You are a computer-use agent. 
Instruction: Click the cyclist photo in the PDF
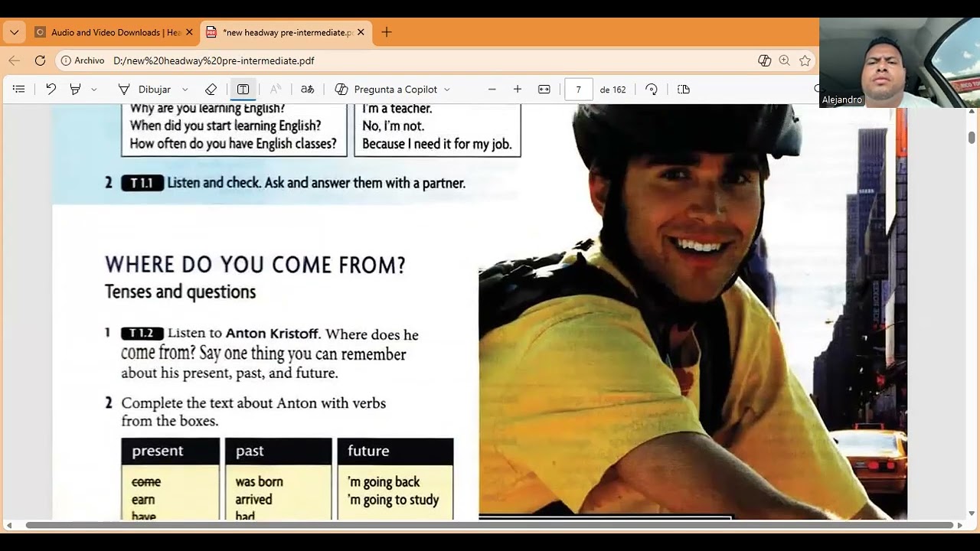tap(693, 314)
